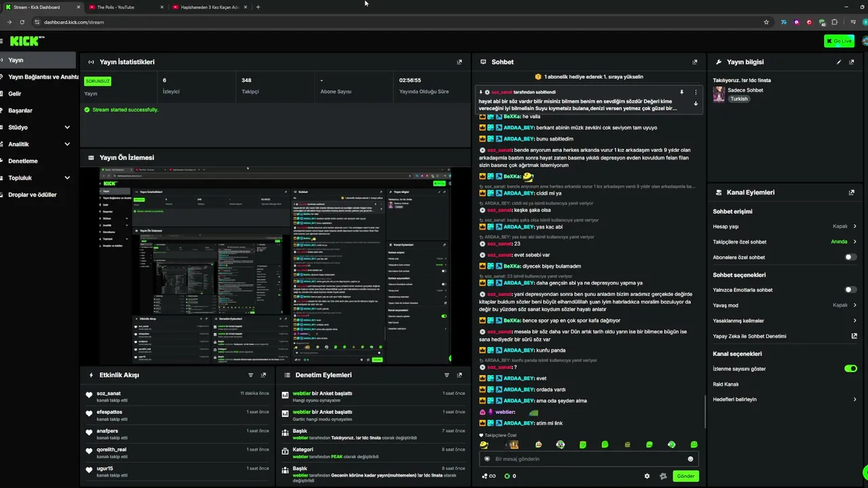Click the Go Live button
Screen dimensions: 868x488
pyautogui.click(x=840, y=41)
